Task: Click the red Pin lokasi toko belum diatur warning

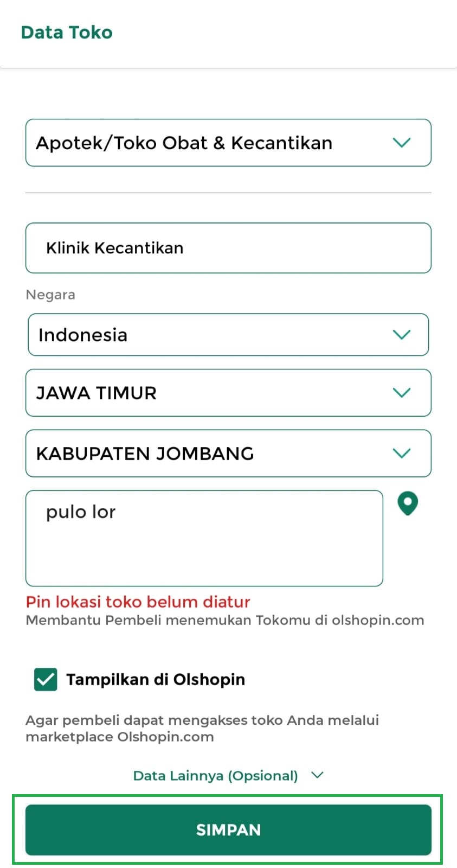Action: 138,602
